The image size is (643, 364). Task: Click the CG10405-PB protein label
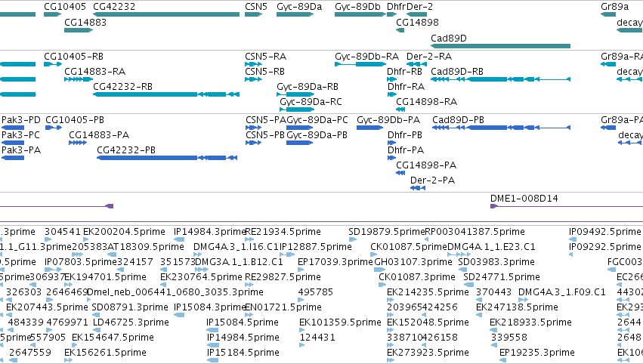click(x=75, y=119)
